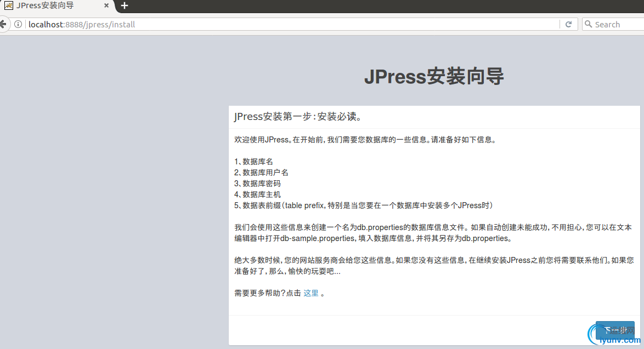This screenshot has width=644, height=349.
Task: Click list item 4、数据库主机
Action: [x=257, y=194]
